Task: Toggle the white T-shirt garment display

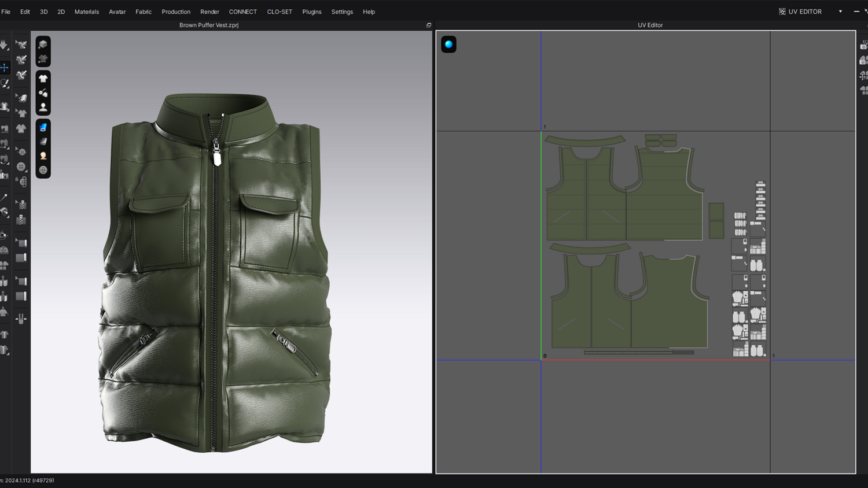Action: (43, 79)
